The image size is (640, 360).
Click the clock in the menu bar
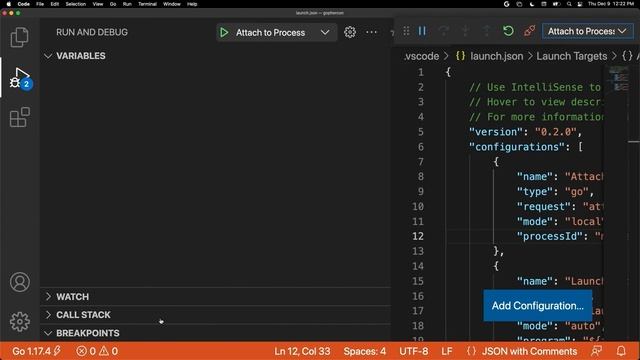click(x=611, y=4)
